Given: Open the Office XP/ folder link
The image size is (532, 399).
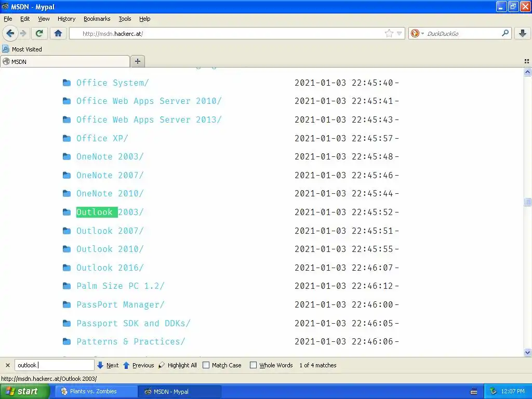Looking at the screenshot, I should point(102,138).
